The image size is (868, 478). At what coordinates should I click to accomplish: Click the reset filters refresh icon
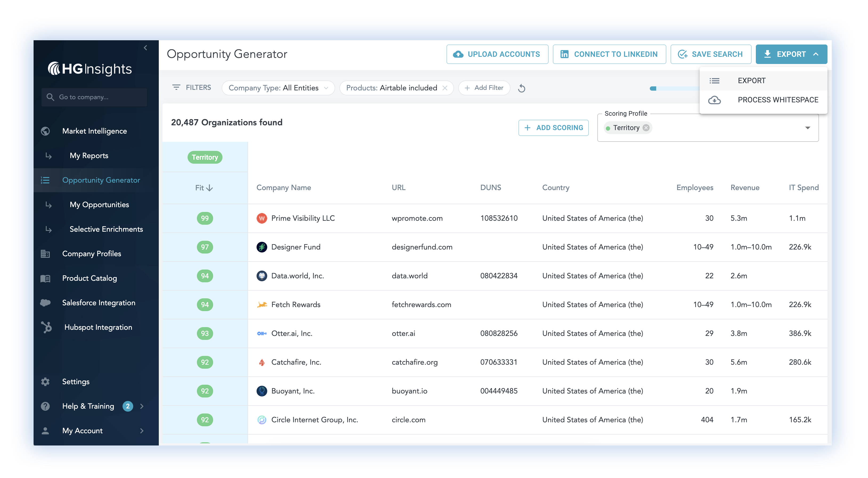tap(521, 88)
